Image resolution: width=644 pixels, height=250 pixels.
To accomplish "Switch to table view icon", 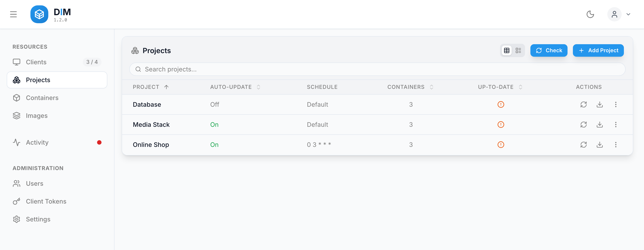I will click(507, 50).
